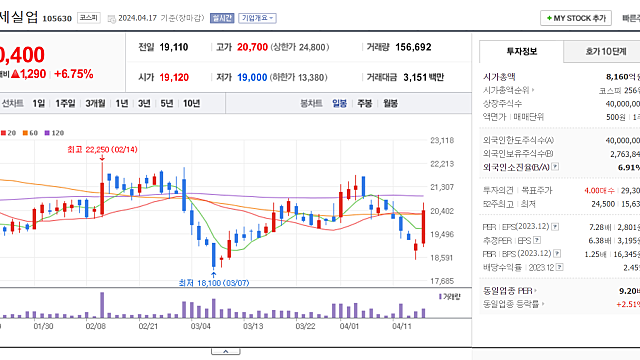
Task: Follow the 시가총액순위 arrow link
Action: 509,90
